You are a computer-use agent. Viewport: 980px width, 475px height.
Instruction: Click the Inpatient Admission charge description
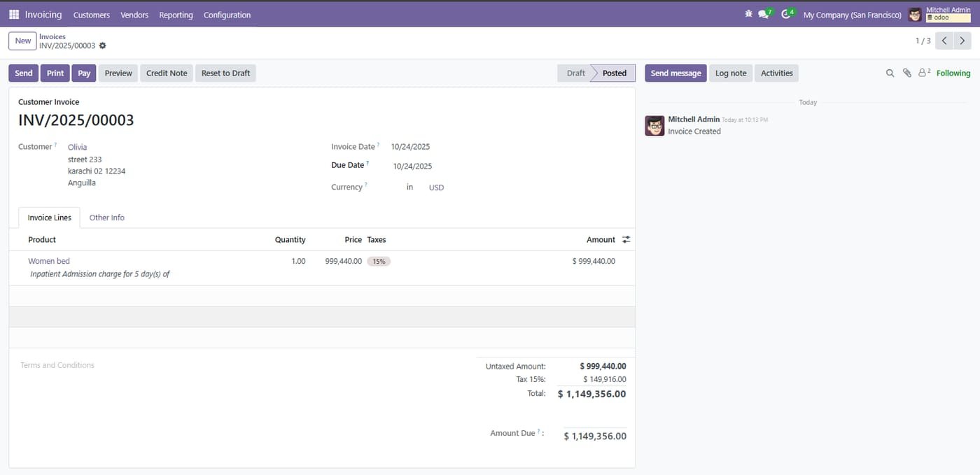tap(100, 274)
